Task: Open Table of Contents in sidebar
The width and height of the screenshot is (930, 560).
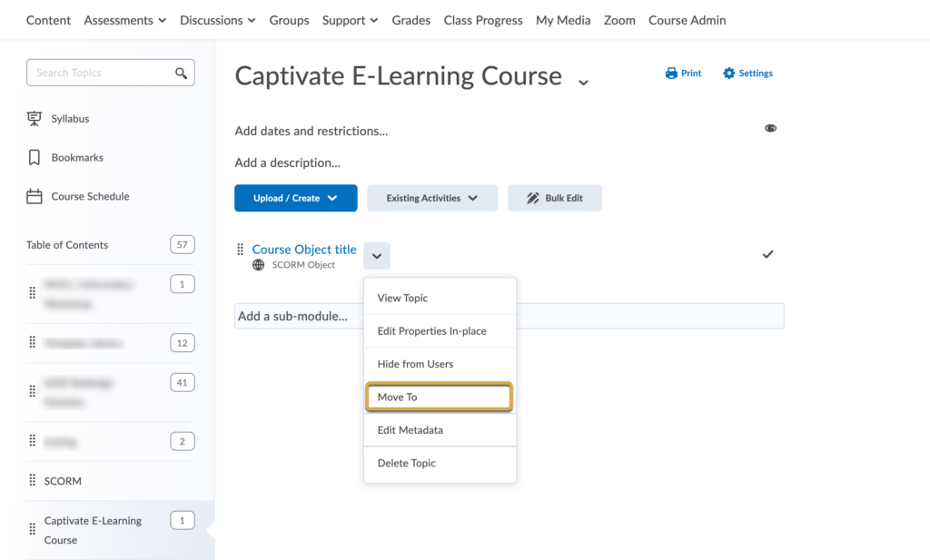Action: 67,245
